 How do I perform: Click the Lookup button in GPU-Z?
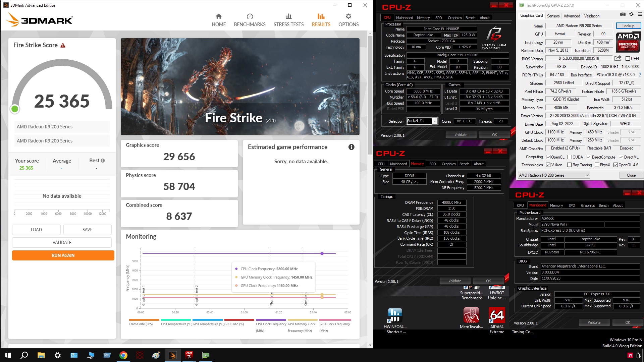click(x=628, y=26)
